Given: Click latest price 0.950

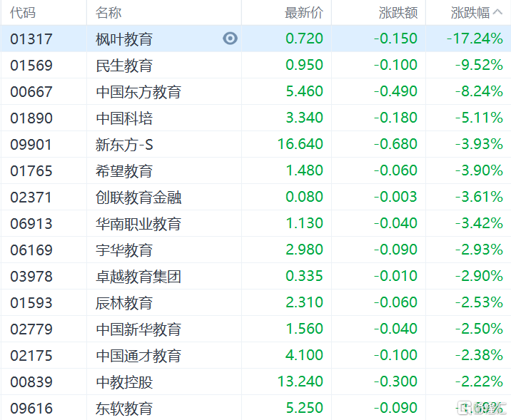Looking at the screenshot, I should [304, 65].
